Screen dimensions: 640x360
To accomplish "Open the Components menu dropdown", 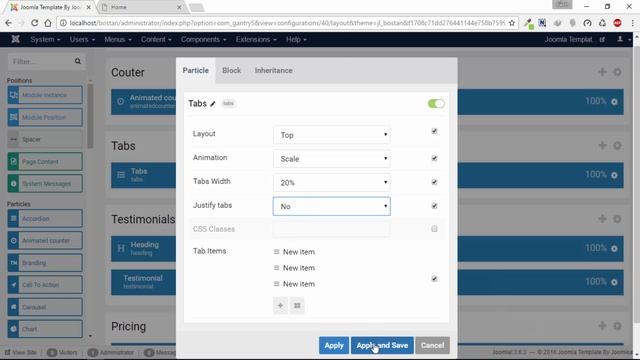I will 203,40.
